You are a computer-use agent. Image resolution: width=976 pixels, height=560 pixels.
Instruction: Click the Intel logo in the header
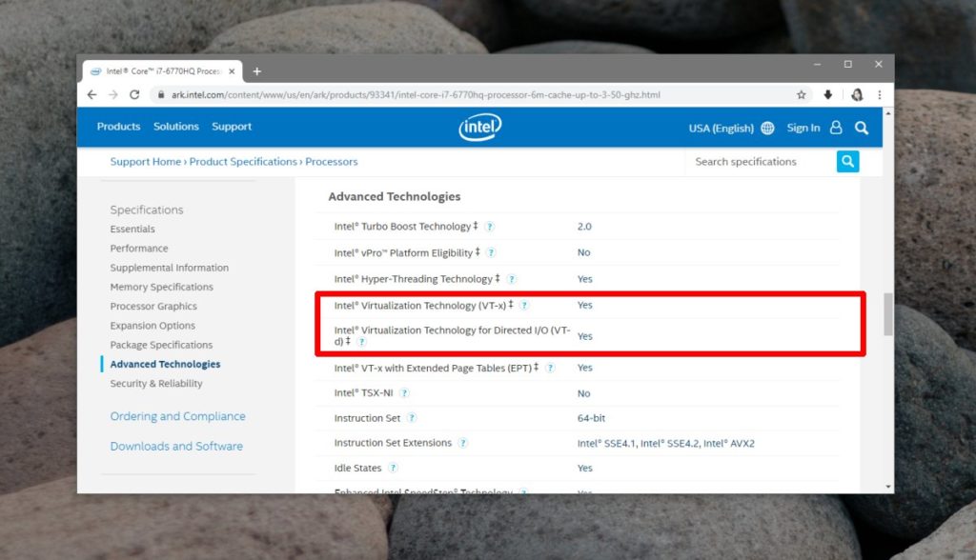tap(479, 127)
